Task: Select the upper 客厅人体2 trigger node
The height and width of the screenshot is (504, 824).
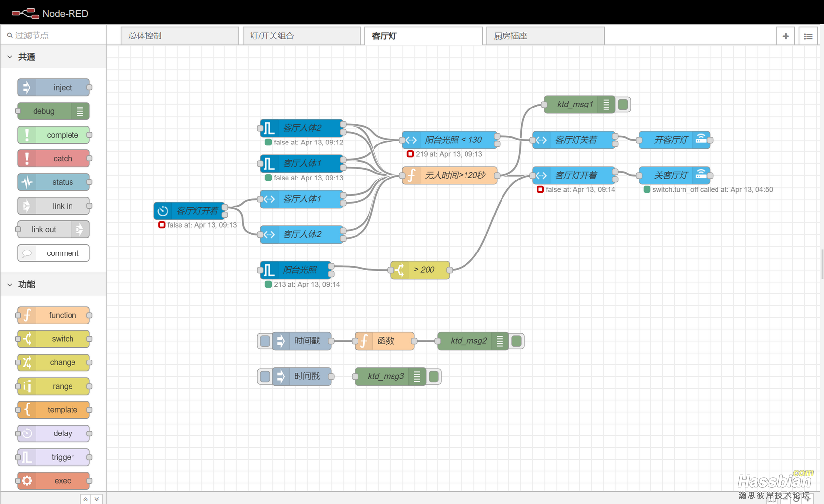Action: tap(301, 128)
